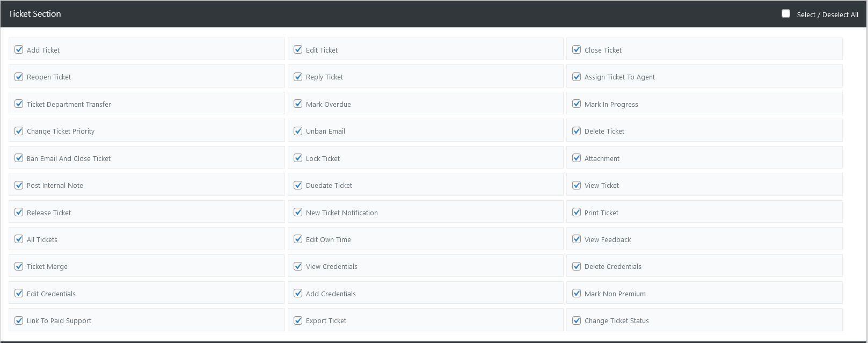Image resolution: width=868 pixels, height=343 pixels.
Task: Toggle the Reopen Ticket checkbox
Action: click(19, 77)
